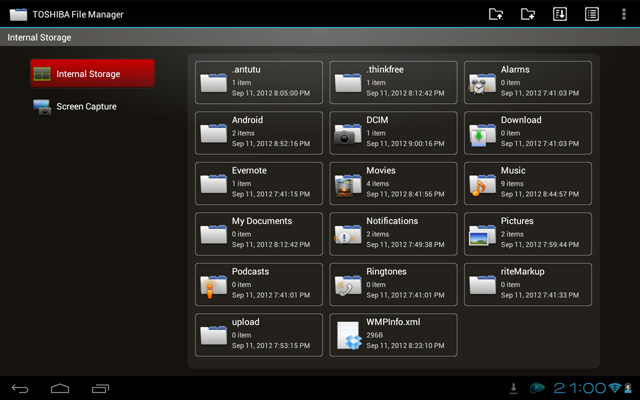
Task: Click the Podcasts folder name
Action: point(250,271)
